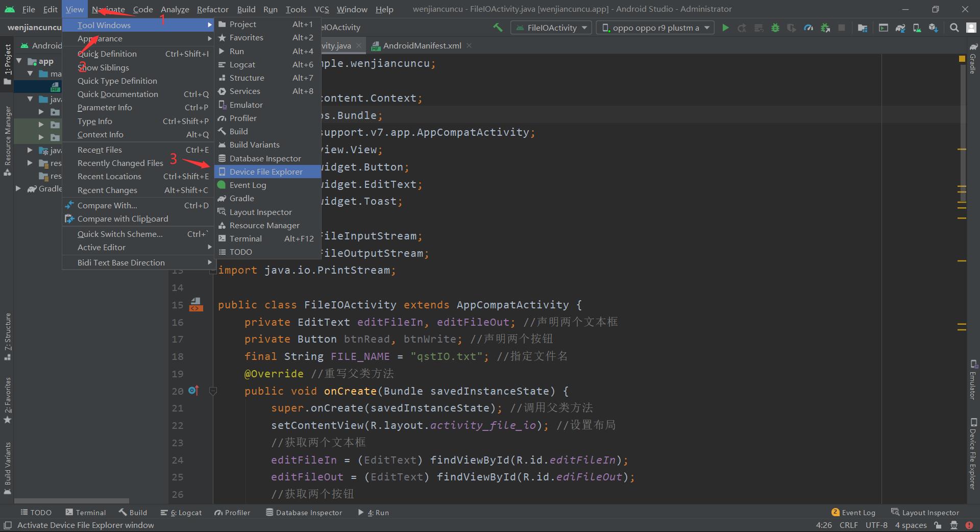
Task: Click the tool window quick-access icon bottom-left
Action: 7,525
